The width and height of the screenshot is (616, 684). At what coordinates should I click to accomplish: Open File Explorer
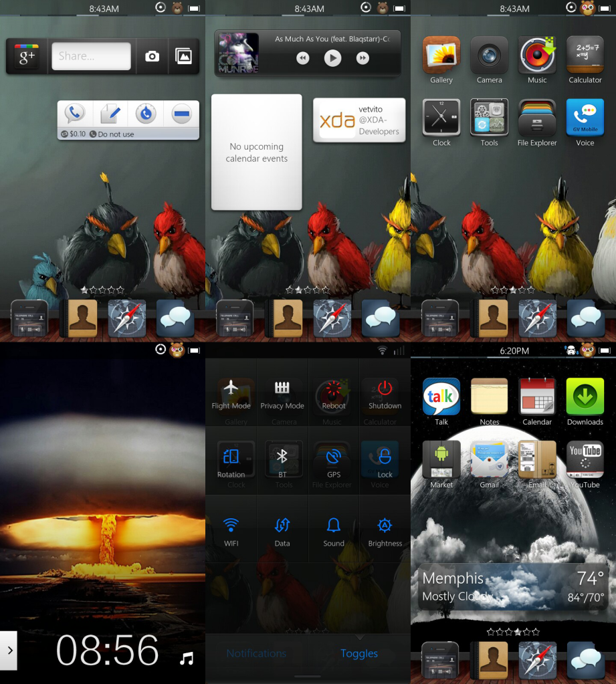537,121
